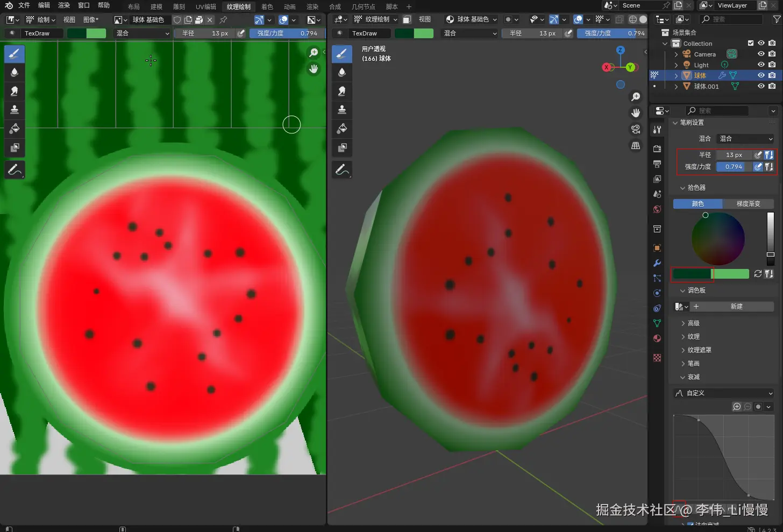Select the Annotate tool in 3D viewport
Viewport: 783px width, 532px height.
[x=342, y=170]
